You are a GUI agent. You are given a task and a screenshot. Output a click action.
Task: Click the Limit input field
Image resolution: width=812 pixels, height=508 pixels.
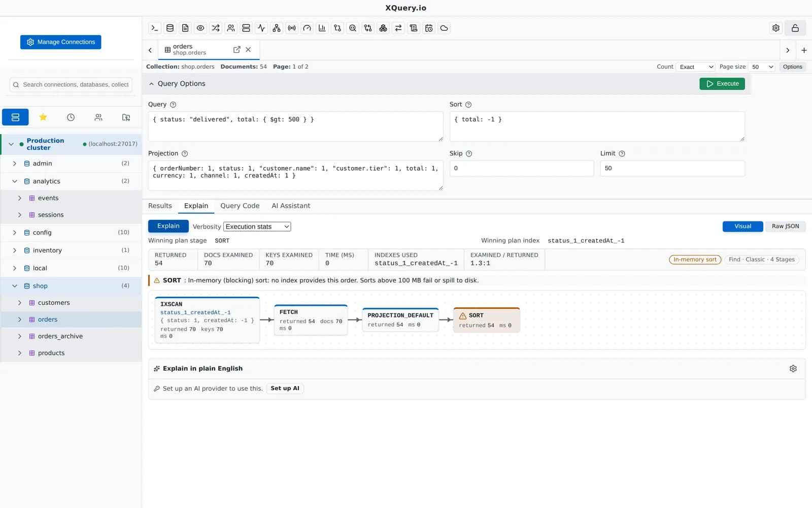click(x=672, y=168)
